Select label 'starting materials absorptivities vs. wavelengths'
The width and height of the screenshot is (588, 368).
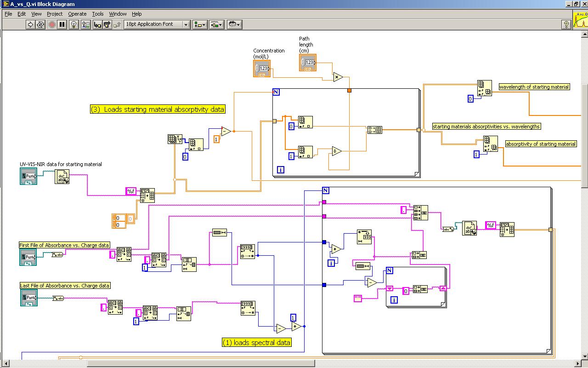click(486, 126)
